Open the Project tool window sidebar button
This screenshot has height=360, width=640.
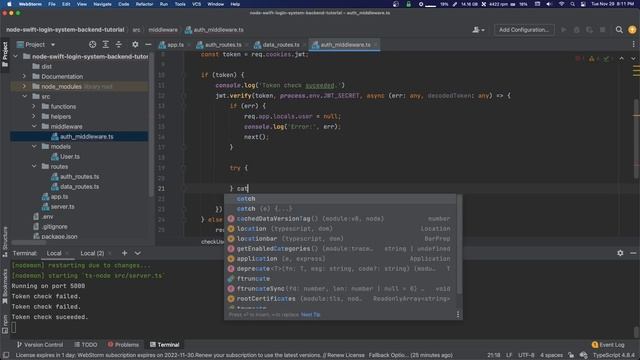[x=5, y=54]
